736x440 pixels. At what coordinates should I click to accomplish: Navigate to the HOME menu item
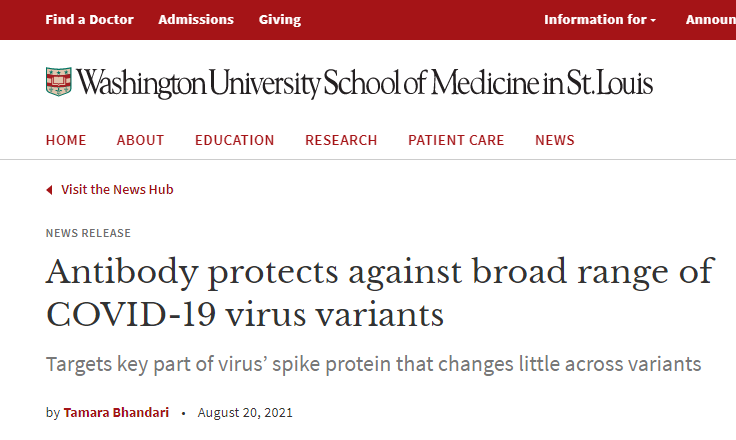pyautogui.click(x=66, y=140)
